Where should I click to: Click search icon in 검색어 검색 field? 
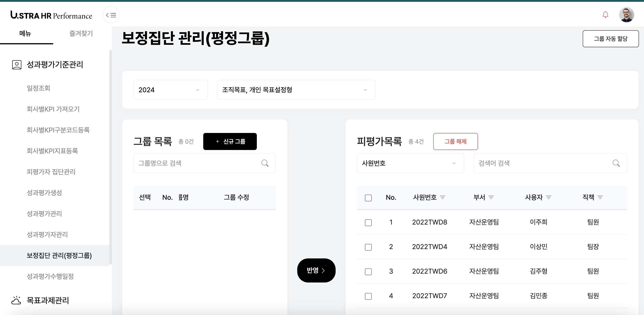pyautogui.click(x=616, y=163)
